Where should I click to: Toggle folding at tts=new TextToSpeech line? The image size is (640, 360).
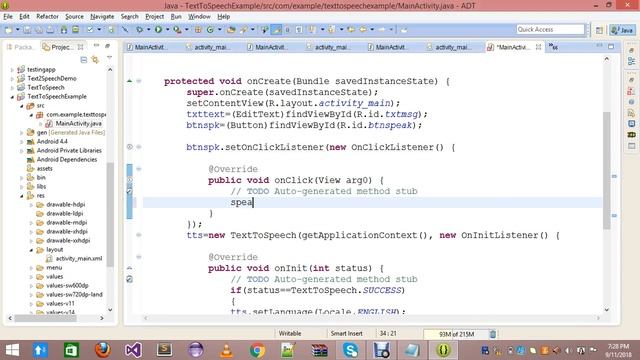point(139,235)
